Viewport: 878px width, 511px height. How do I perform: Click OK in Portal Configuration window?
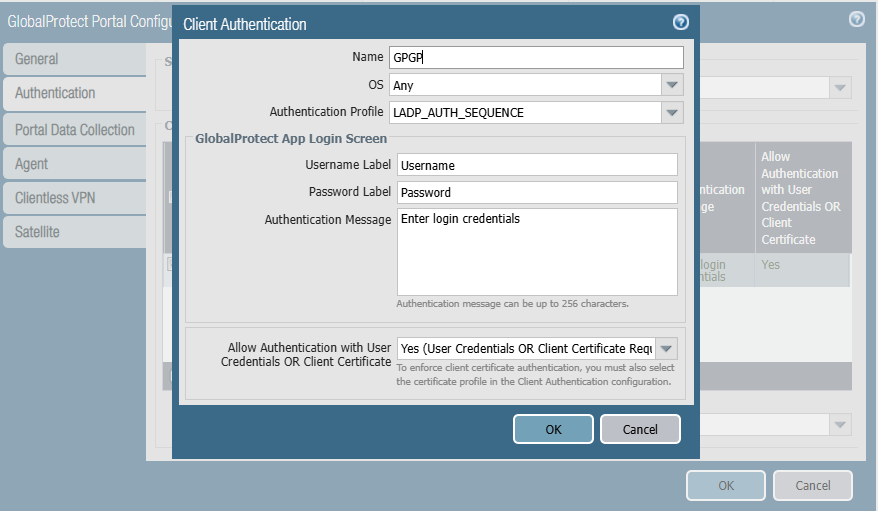[x=726, y=485]
